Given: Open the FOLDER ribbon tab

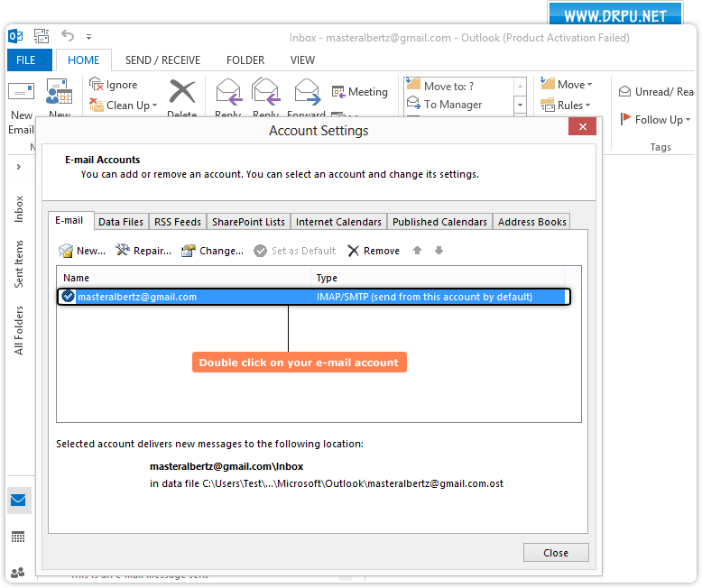Looking at the screenshot, I should pos(245,60).
